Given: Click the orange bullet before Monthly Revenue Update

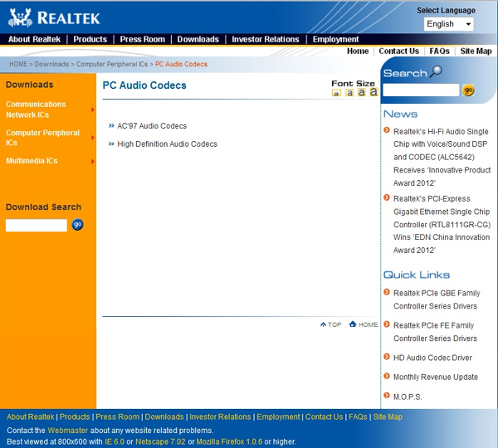Looking at the screenshot, I should (x=387, y=376).
